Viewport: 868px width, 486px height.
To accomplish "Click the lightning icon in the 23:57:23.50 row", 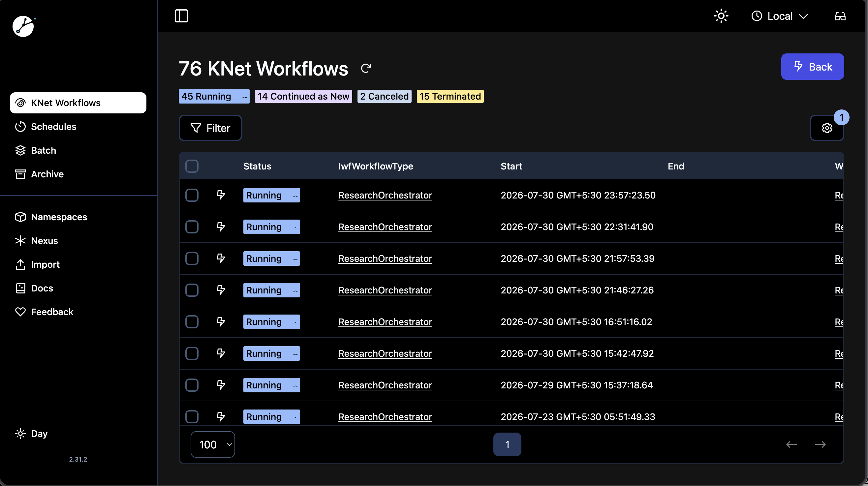I will [x=221, y=195].
